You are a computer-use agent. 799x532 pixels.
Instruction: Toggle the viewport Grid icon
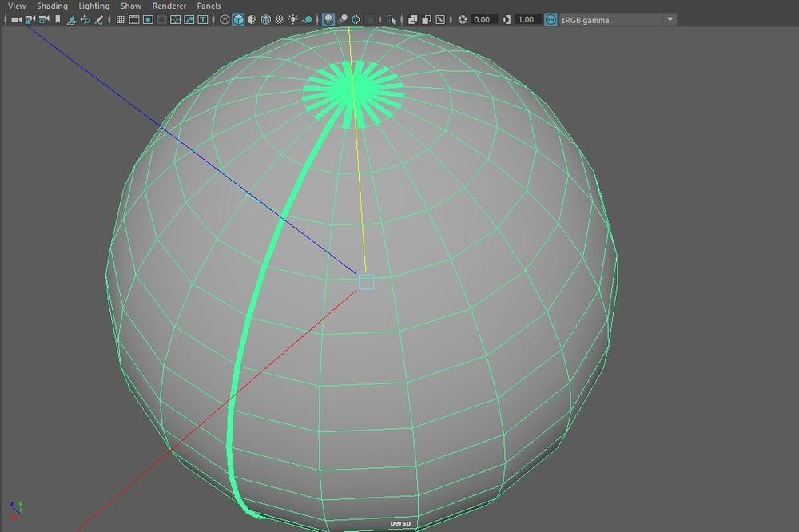pyautogui.click(x=121, y=19)
